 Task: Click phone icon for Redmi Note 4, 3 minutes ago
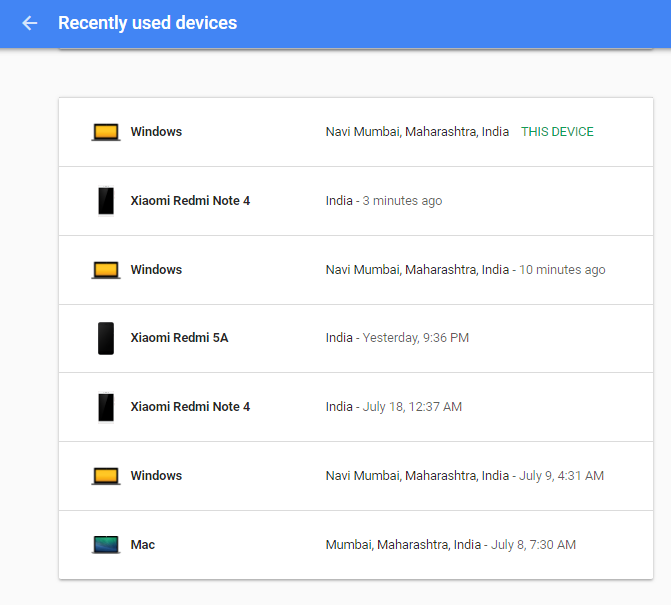pos(106,201)
